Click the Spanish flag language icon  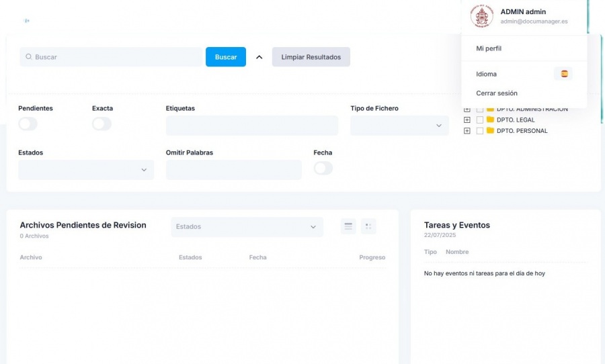563,74
